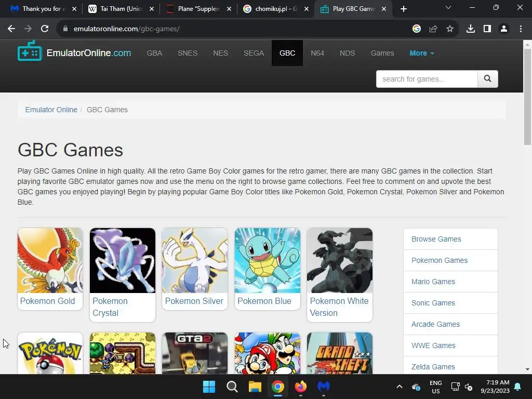Select the active GBC nav item
The image size is (532, 399).
(x=287, y=53)
